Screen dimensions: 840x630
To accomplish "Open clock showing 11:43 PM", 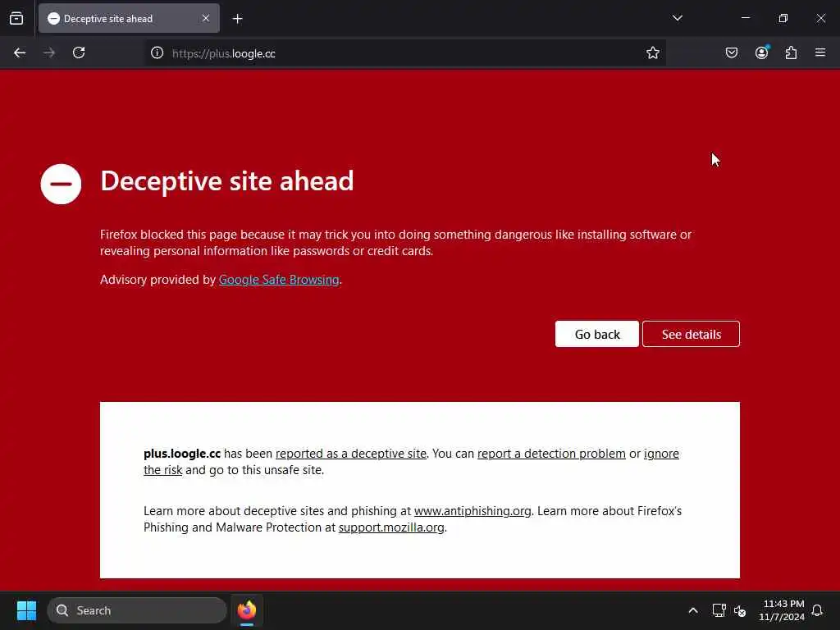I will tap(782, 610).
